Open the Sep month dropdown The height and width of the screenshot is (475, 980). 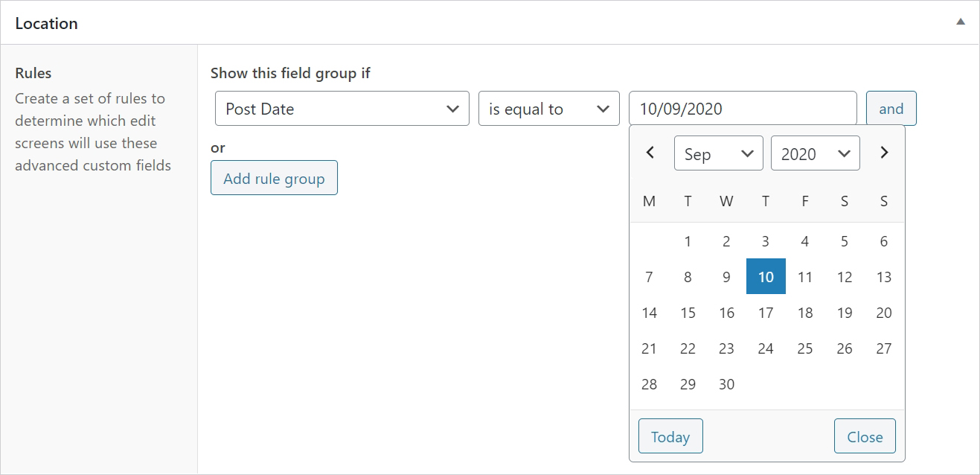[718, 153]
